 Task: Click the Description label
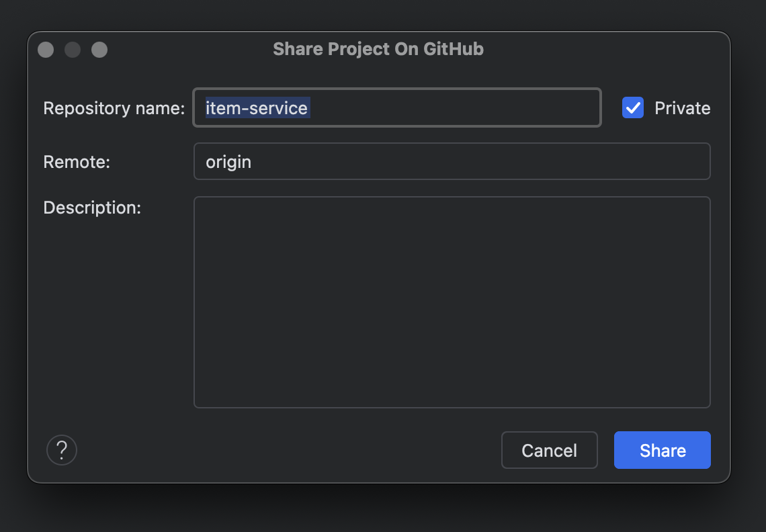pos(92,208)
